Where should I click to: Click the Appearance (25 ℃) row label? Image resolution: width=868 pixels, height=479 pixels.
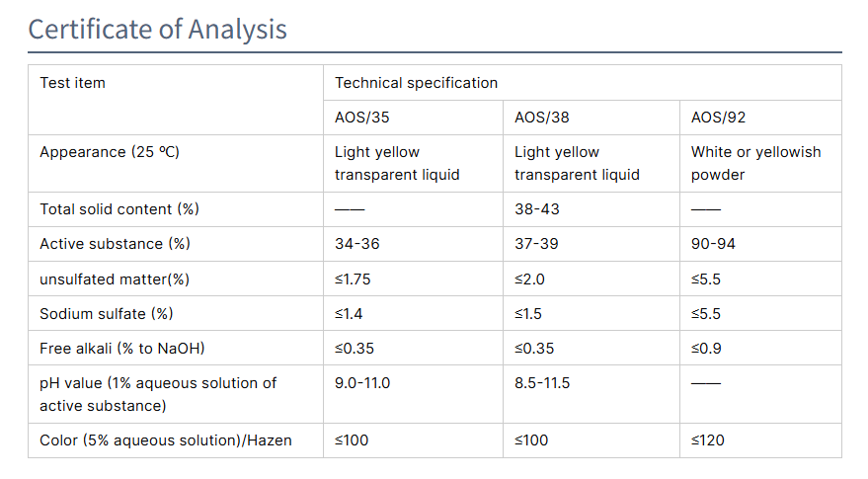pos(110,152)
